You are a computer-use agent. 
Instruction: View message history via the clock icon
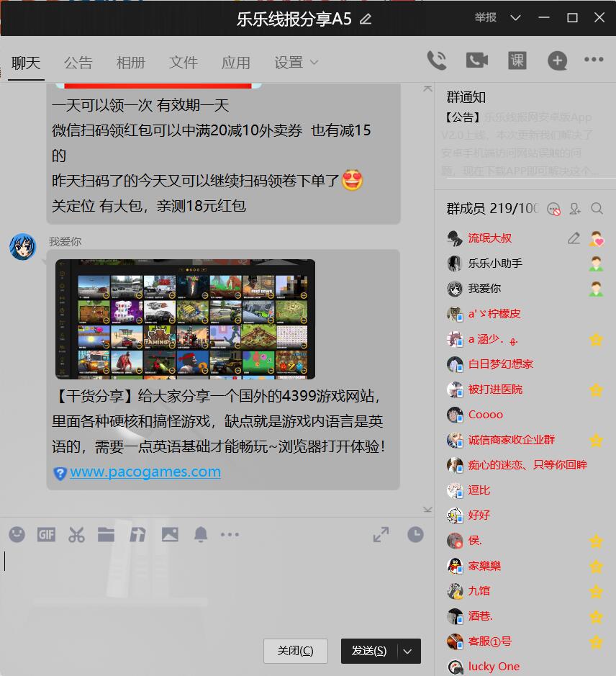[x=415, y=534]
